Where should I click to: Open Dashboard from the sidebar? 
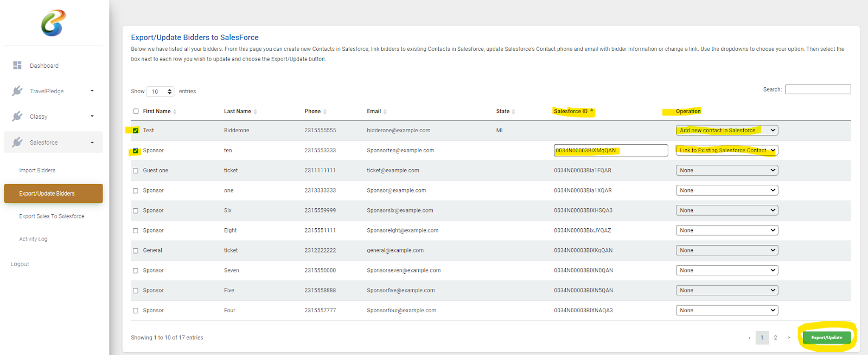44,66
